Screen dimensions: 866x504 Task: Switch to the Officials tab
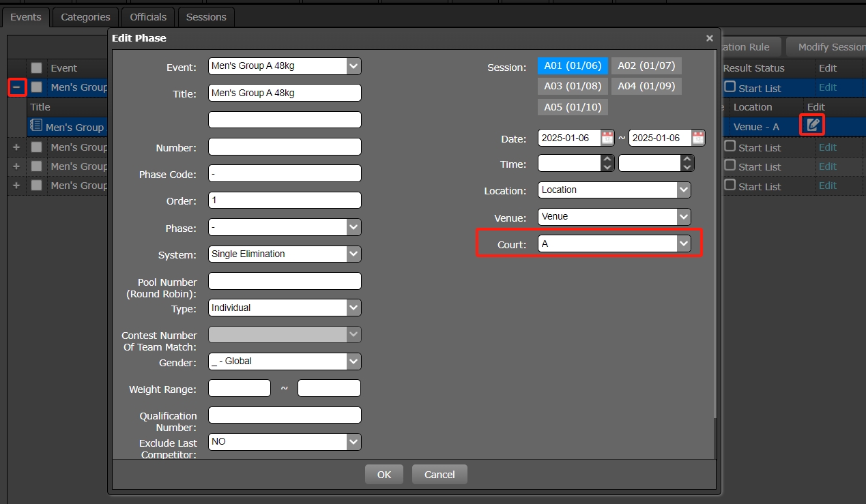[148, 17]
